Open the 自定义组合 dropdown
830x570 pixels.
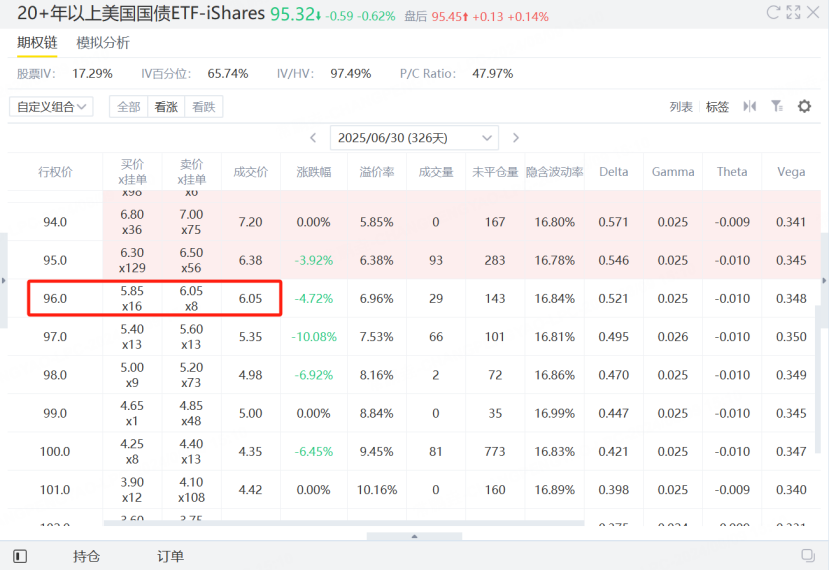[x=51, y=107]
